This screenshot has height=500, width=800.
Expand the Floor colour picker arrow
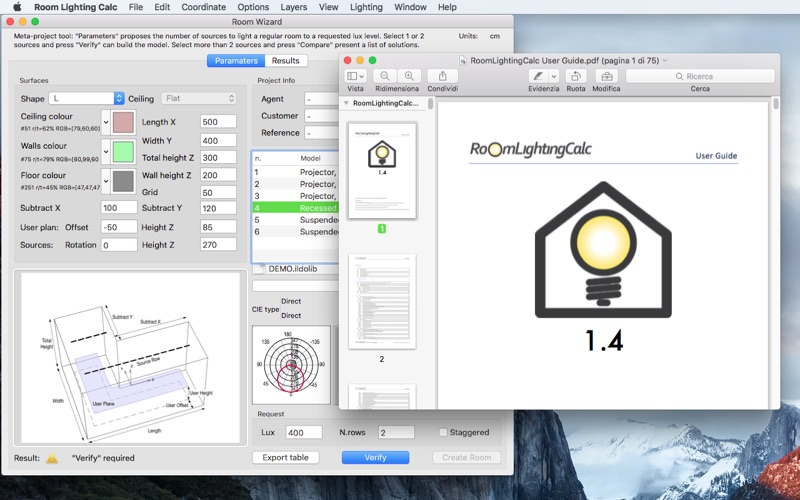[x=106, y=181]
